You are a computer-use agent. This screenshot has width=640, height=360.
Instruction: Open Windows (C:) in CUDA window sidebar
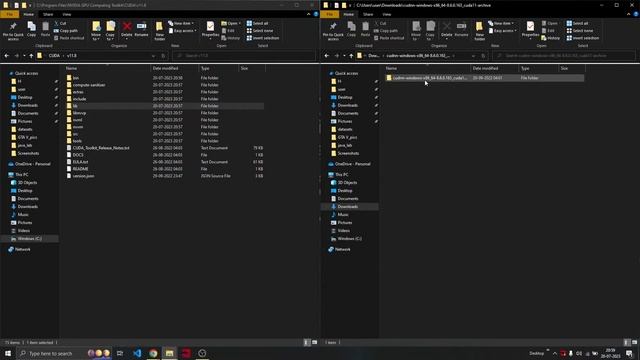pos(29,239)
